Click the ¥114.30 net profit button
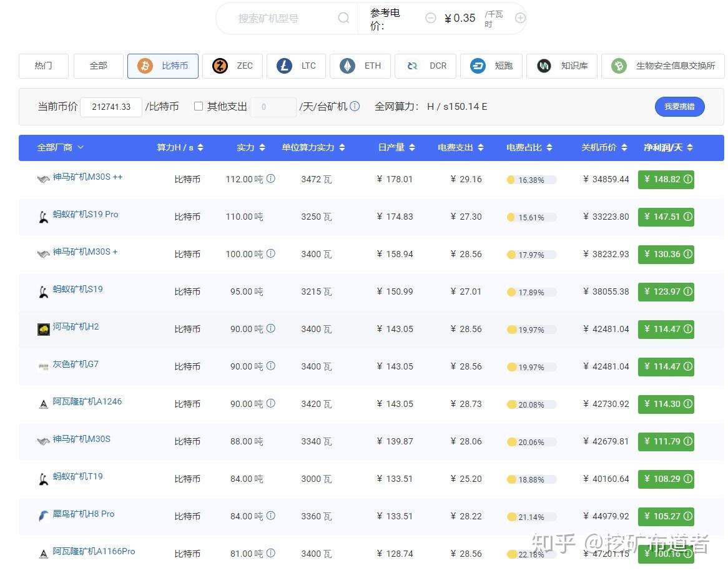 coord(666,404)
